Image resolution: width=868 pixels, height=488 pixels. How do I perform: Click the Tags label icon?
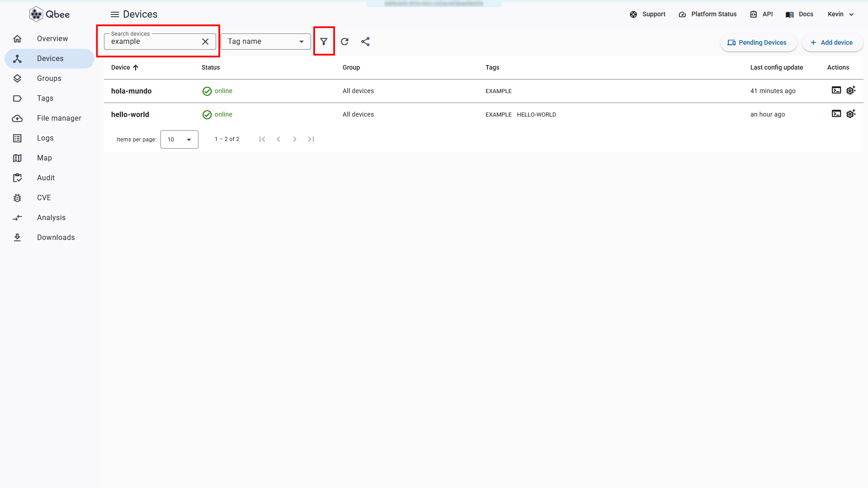(17, 99)
